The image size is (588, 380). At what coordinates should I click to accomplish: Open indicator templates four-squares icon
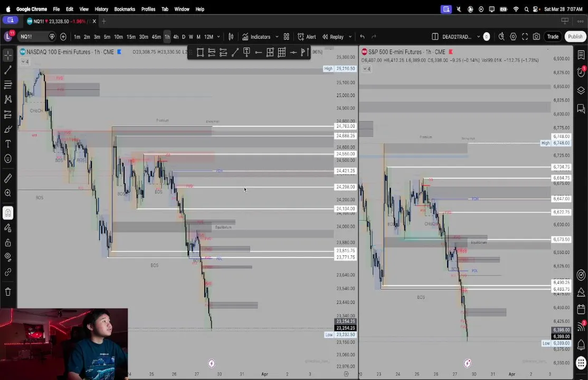287,36
